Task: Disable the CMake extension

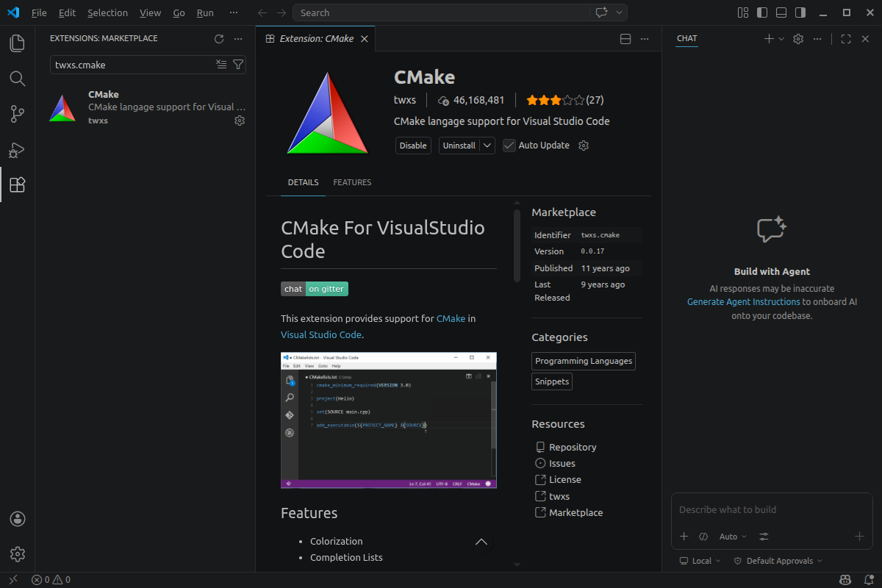Action: pyautogui.click(x=413, y=146)
